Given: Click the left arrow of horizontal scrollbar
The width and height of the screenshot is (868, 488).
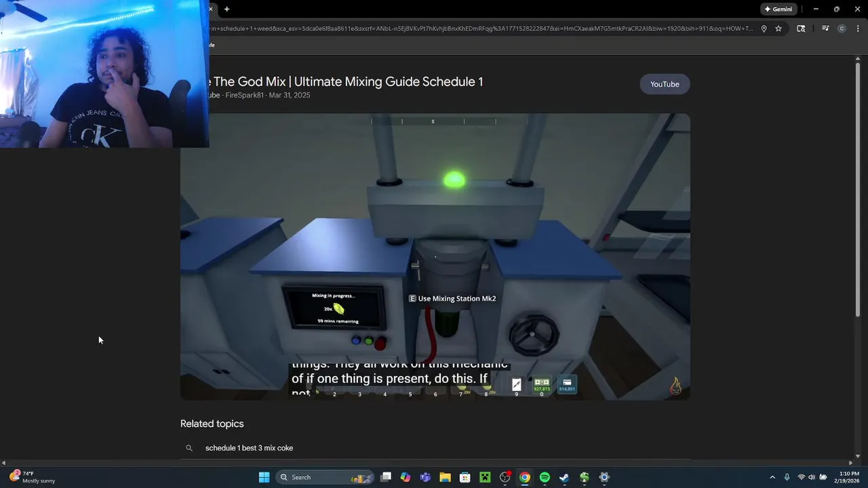Looking at the screenshot, I should pos(3,463).
